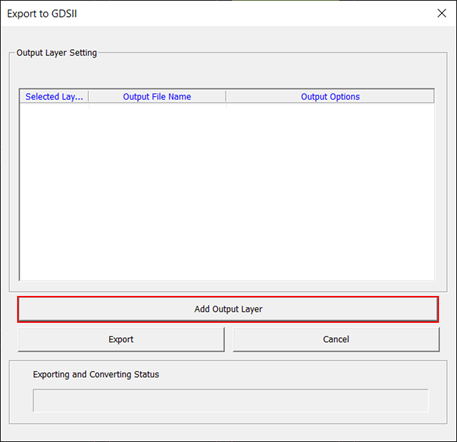Screen dimensions: 457x442
Task: Click the blank area under Output File Name
Action: (x=157, y=192)
